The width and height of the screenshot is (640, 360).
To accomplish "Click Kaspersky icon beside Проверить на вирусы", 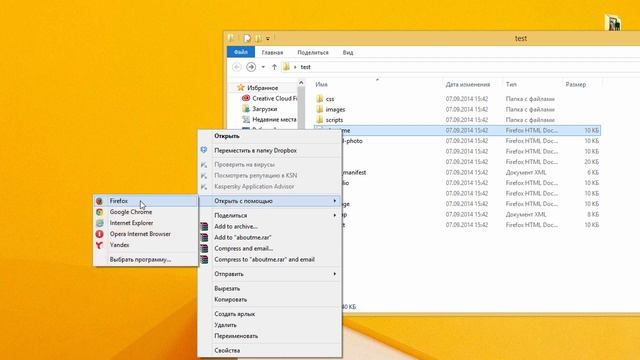I will coord(204,164).
